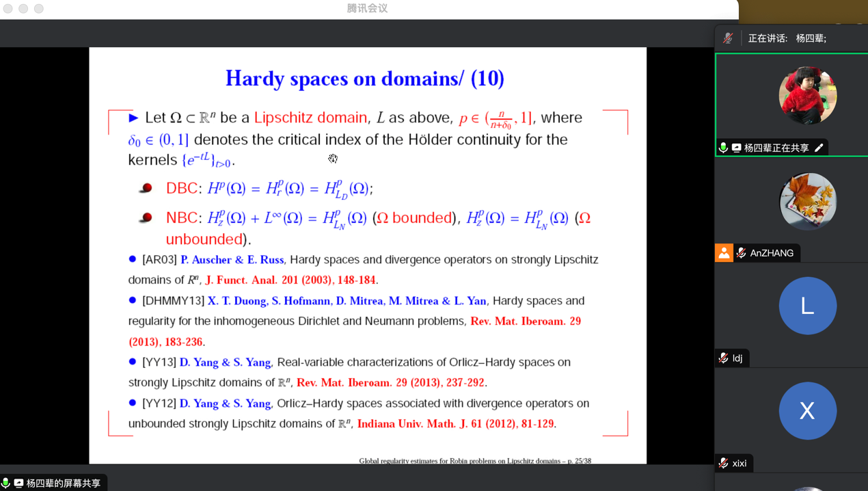868x491 pixels.
Task: Click the 杨四辈的屏幕共享 label at bottom left
Action: click(x=63, y=483)
